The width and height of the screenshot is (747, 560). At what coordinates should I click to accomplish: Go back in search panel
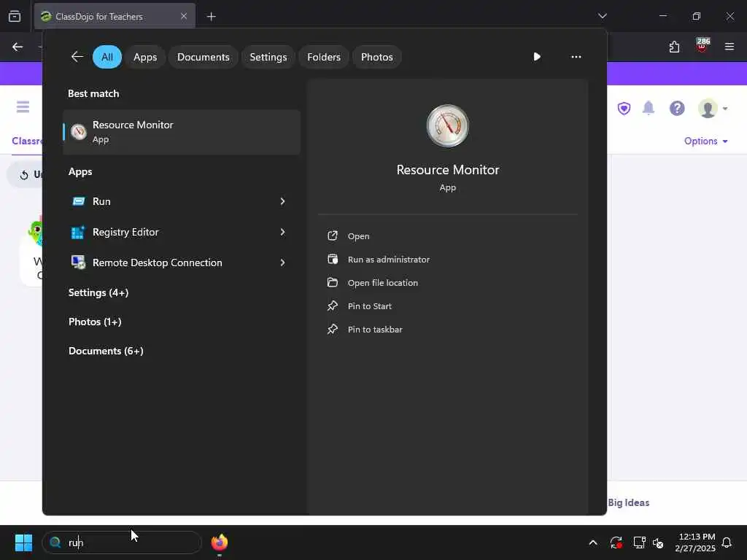pyautogui.click(x=77, y=57)
